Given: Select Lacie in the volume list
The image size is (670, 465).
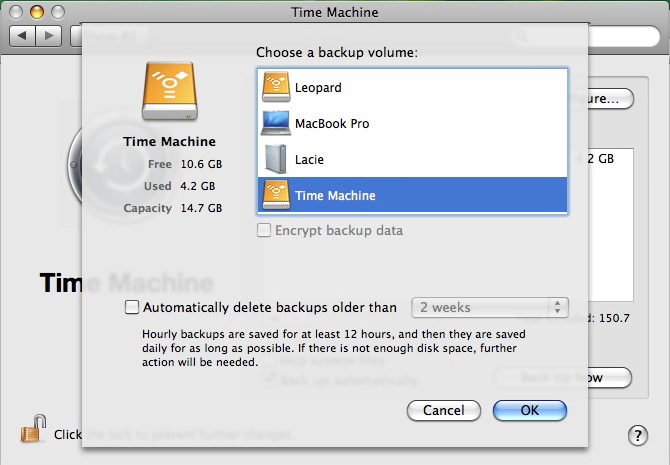Looking at the screenshot, I should pyautogui.click(x=413, y=159).
